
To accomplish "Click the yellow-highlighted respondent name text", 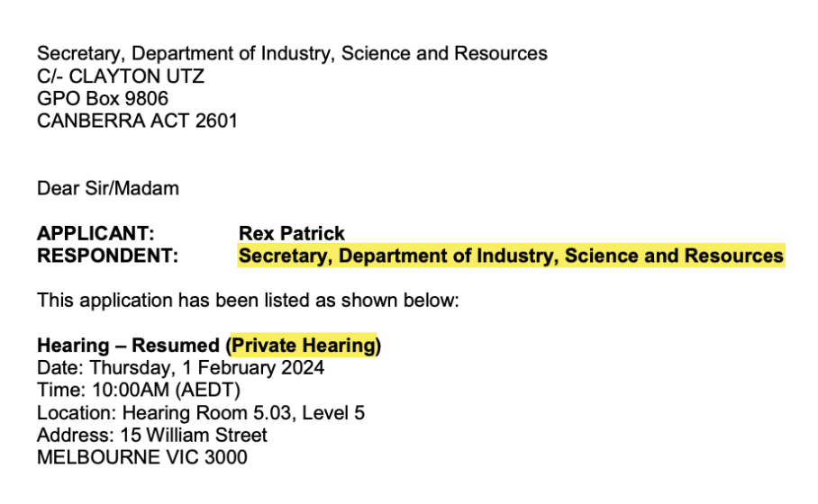I will tap(511, 256).
